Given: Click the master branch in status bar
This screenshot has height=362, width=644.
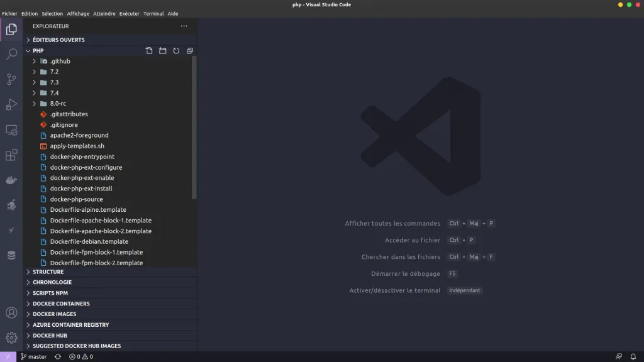Looking at the screenshot, I should [x=34, y=356].
